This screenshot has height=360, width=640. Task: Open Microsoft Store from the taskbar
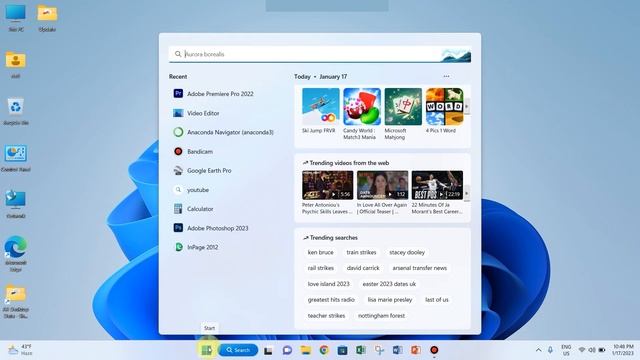click(342, 350)
